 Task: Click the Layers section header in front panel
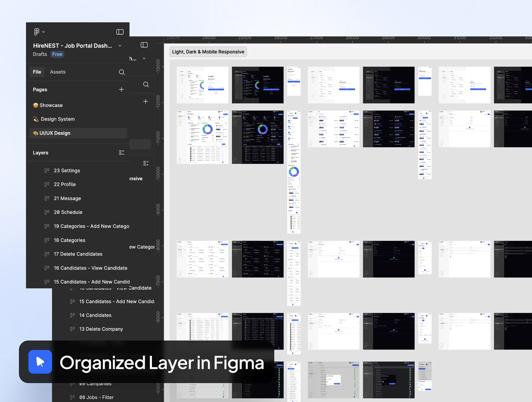pyautogui.click(x=40, y=153)
